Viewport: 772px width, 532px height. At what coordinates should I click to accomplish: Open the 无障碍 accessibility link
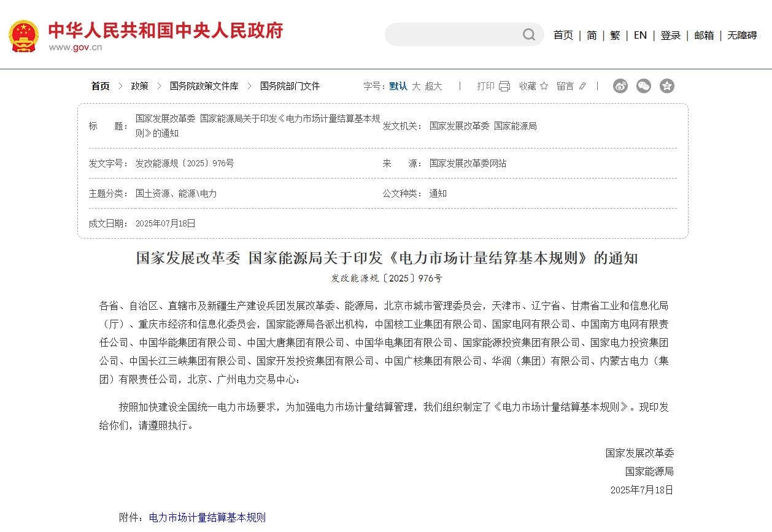(x=743, y=36)
